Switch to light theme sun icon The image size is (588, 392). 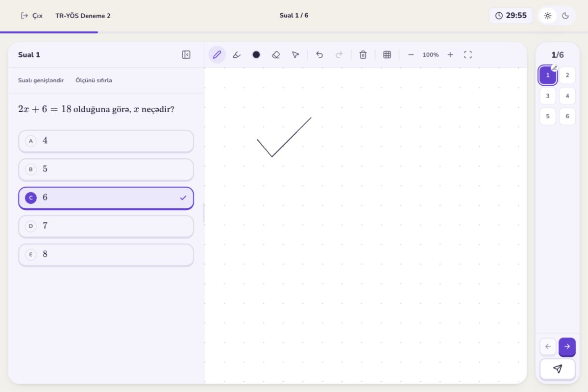click(548, 16)
